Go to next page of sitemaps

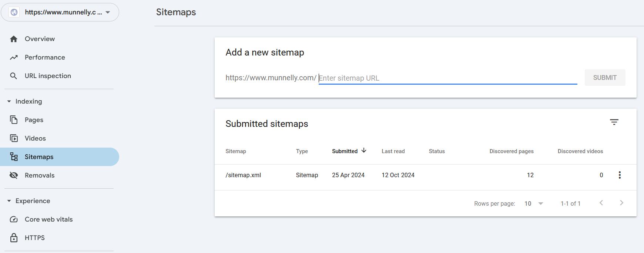[621, 203]
